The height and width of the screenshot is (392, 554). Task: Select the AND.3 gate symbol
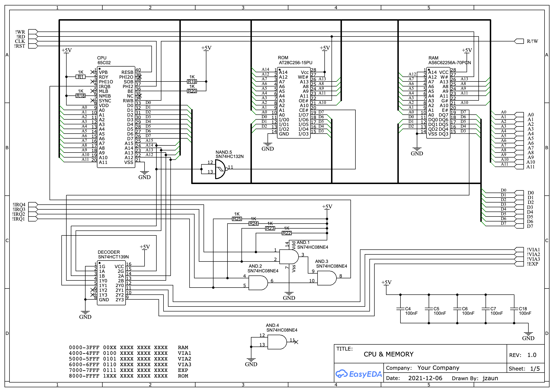click(x=326, y=278)
